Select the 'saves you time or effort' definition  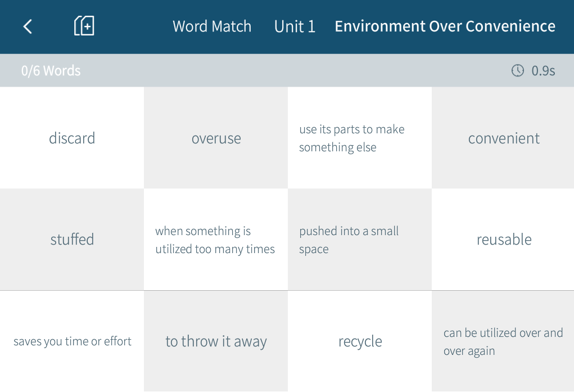(72, 341)
